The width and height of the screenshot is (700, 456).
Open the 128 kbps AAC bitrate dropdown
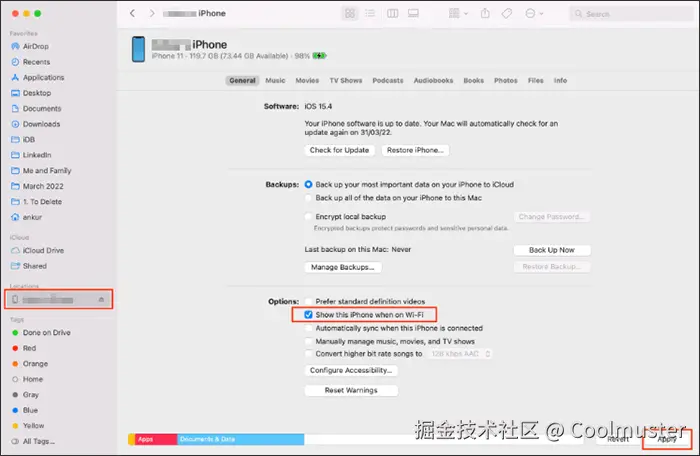pos(460,354)
